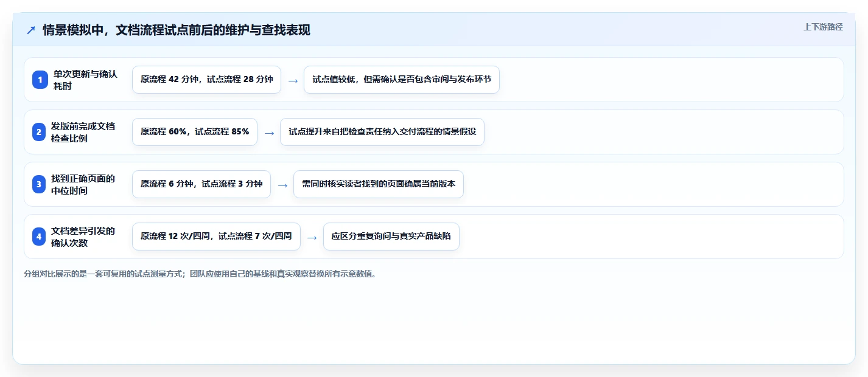
Task: Click the note 需同时核实读者找到的页面确属当前版本
Action: [x=379, y=184]
